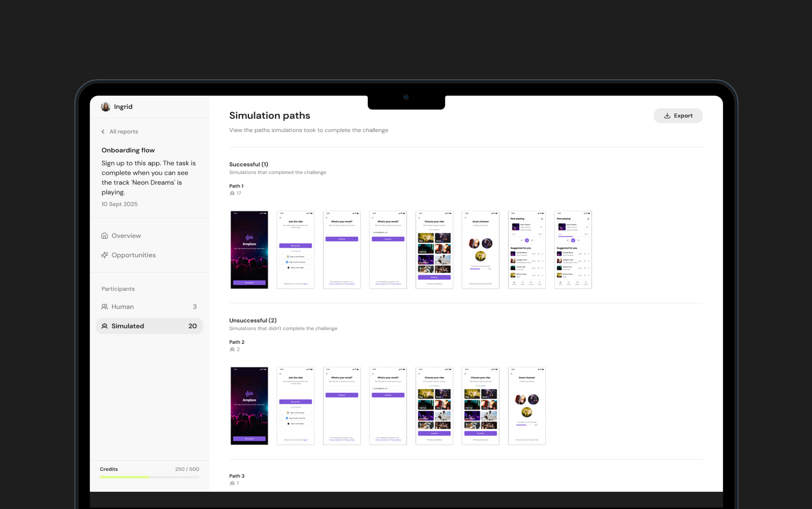Click the Human participants icon
The image size is (812, 509).
[x=105, y=307]
